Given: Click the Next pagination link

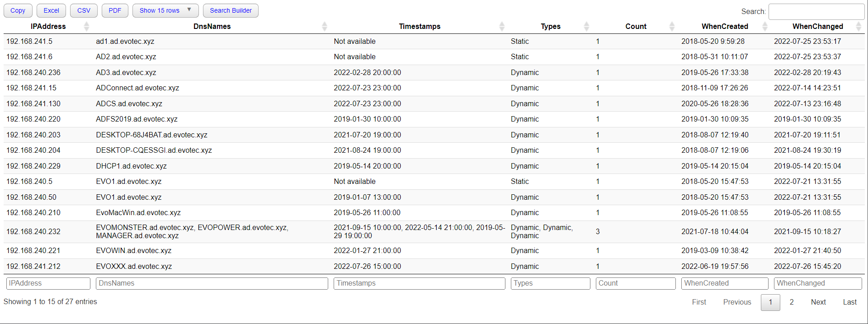Looking at the screenshot, I should tap(818, 302).
